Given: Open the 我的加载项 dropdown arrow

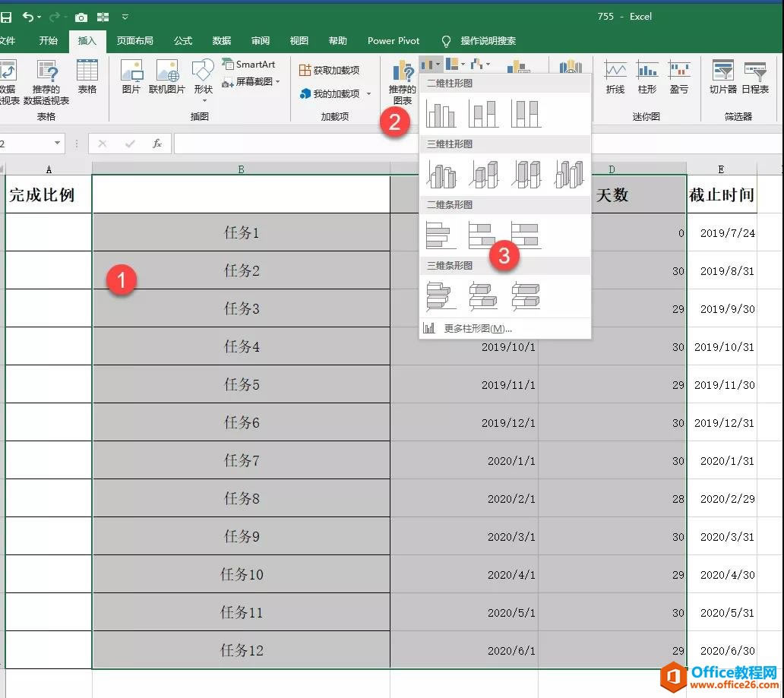Looking at the screenshot, I should pos(368,93).
